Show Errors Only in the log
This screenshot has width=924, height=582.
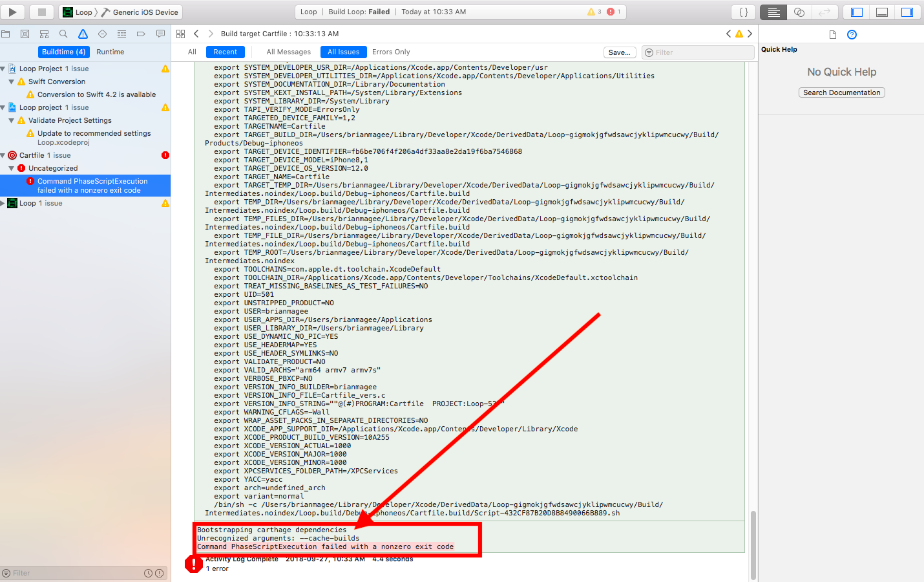coord(391,52)
